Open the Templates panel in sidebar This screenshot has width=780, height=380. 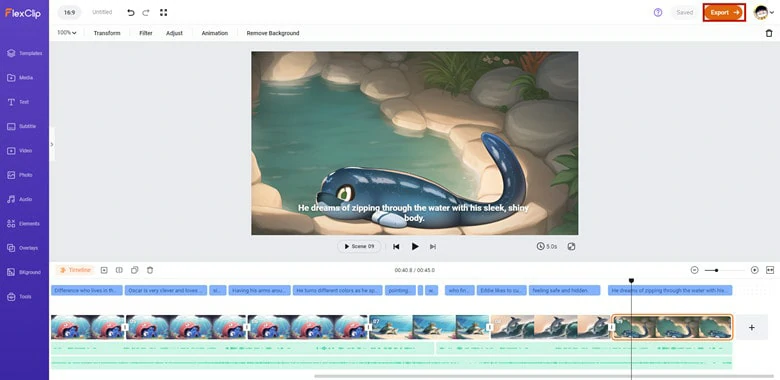24,53
